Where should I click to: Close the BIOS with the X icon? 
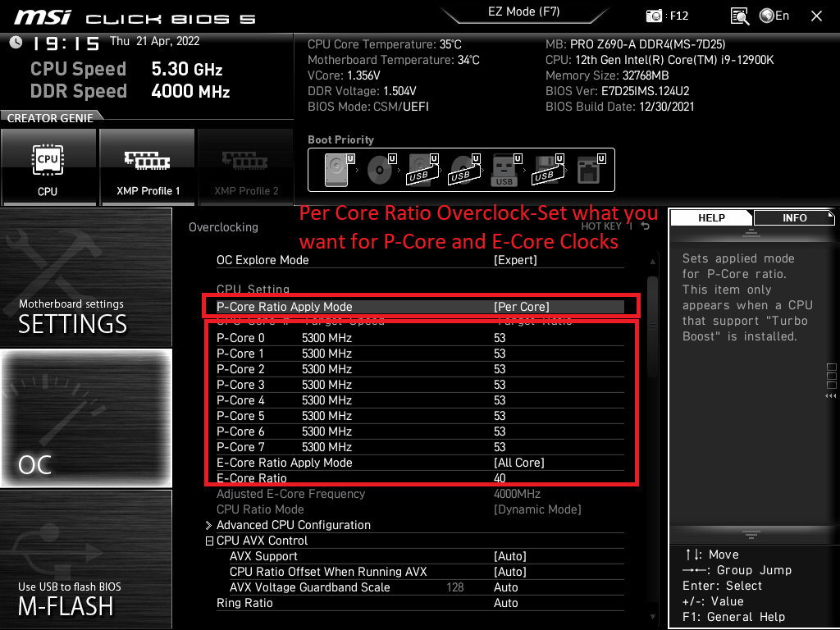pyautogui.click(x=816, y=16)
